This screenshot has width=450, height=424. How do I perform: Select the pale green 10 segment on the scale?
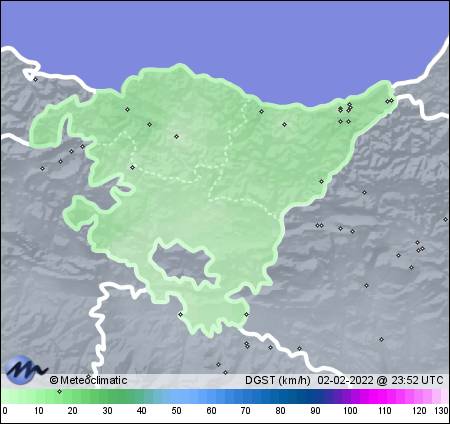tap(38, 396)
